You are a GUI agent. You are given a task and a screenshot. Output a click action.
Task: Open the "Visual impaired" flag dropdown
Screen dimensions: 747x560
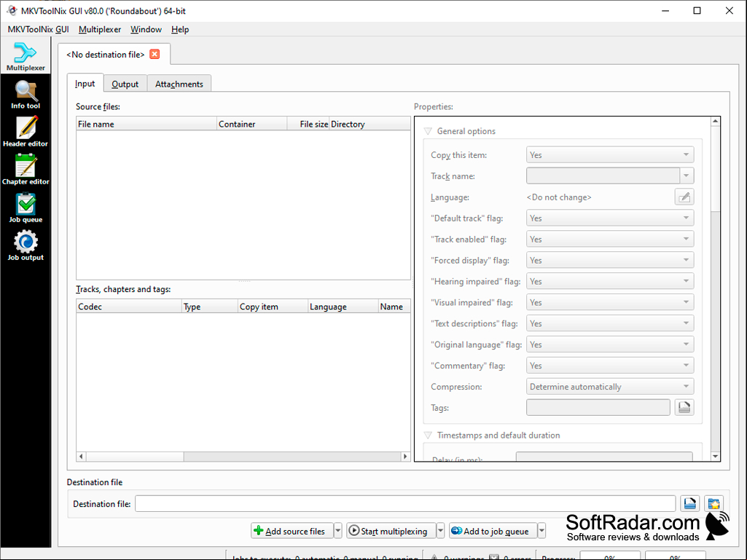(x=610, y=302)
